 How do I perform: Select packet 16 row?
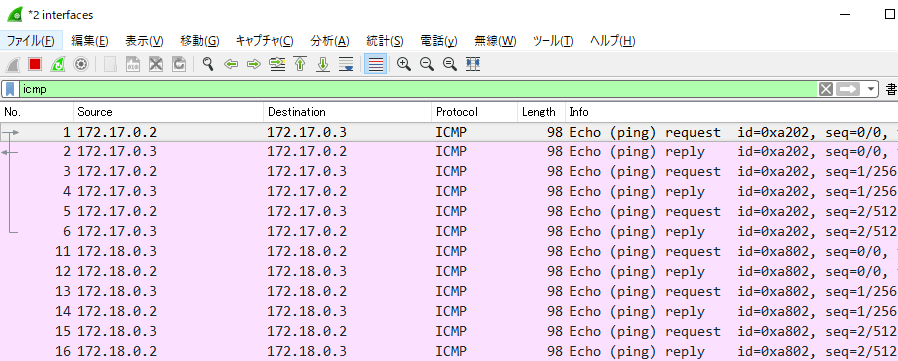449,352
